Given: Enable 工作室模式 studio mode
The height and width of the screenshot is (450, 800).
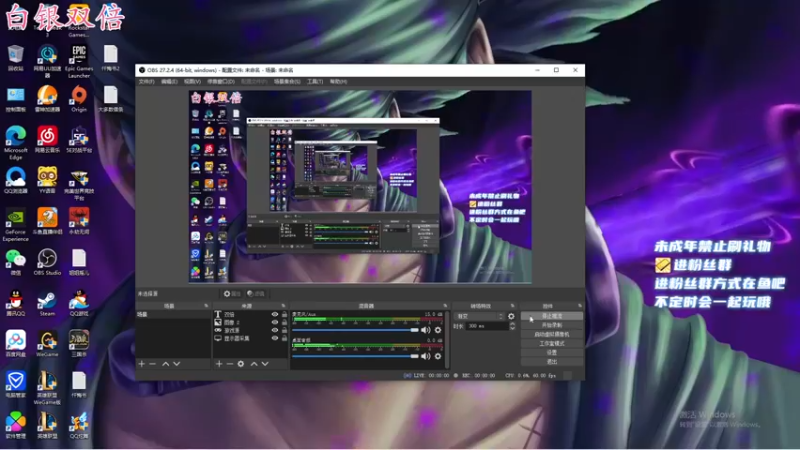Looking at the screenshot, I should coord(552,344).
